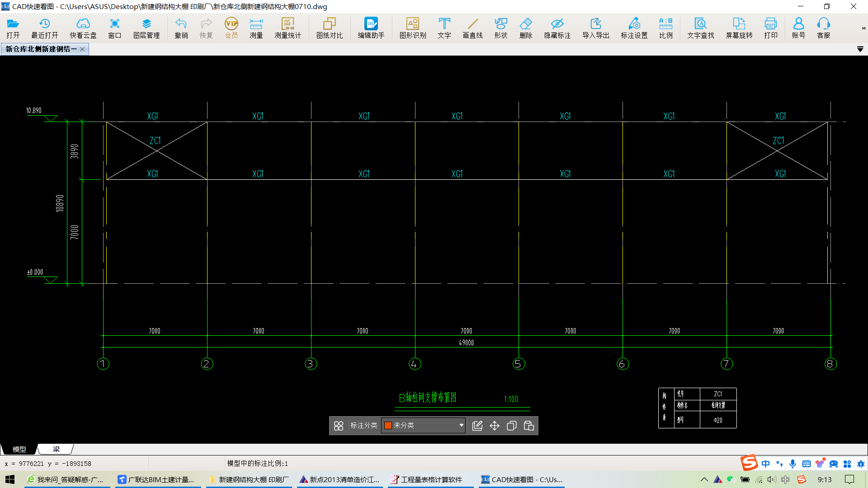
Task: Click the 模型中的标注比例:1 status text
Action: click(257, 463)
